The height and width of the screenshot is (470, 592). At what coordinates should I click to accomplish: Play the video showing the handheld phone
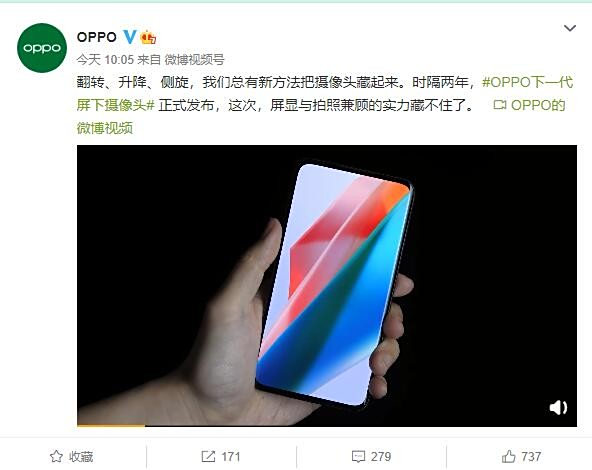[x=327, y=285]
